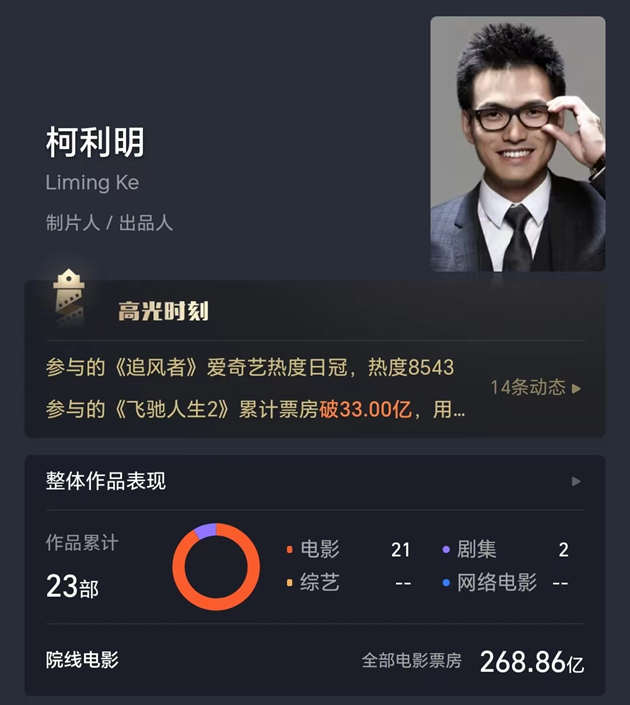Click the film tower highlight icon
Image resolution: width=630 pixels, height=705 pixels.
pos(69,297)
